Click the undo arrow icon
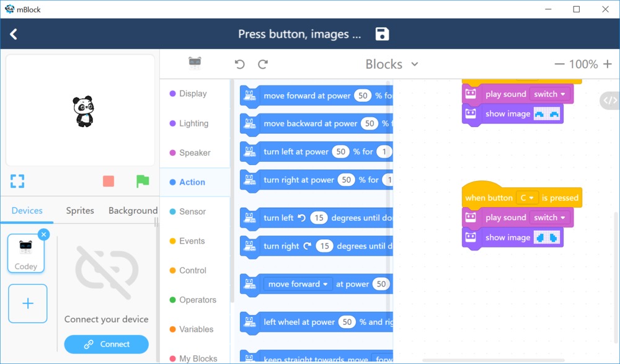 (239, 64)
